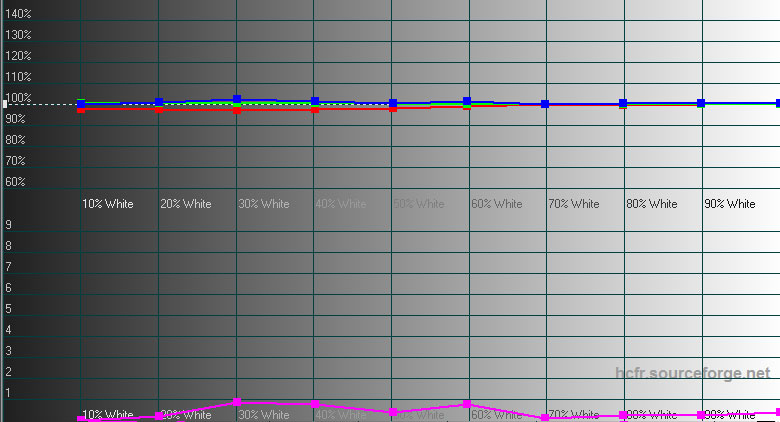Click the blue data point at 90% White
The width and height of the screenshot is (780, 422).
[x=701, y=103]
